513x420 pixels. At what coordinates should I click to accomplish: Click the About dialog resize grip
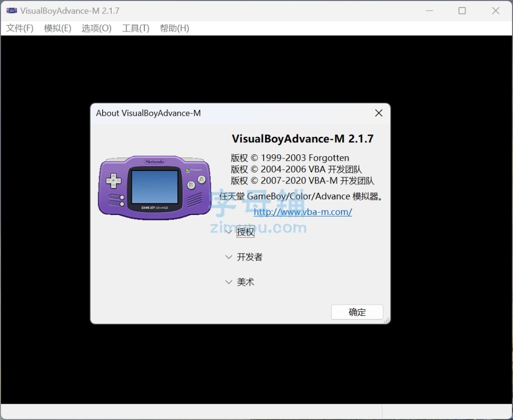point(386,320)
